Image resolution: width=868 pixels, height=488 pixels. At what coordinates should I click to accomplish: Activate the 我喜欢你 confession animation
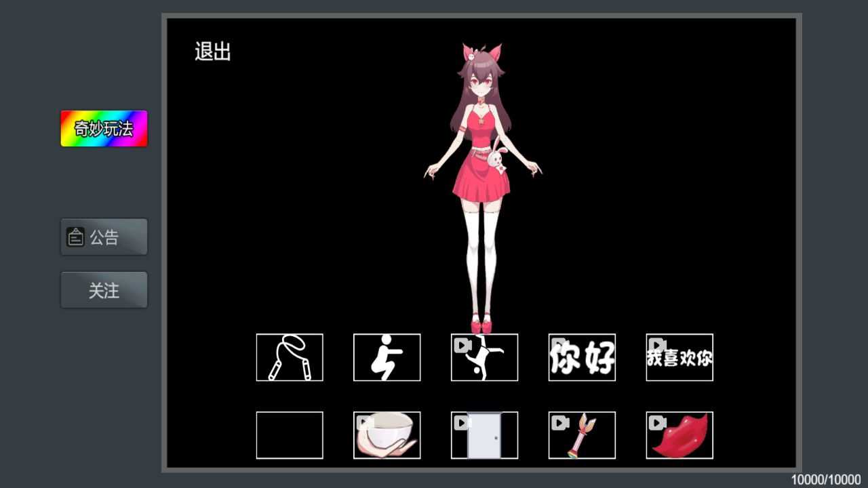(x=679, y=357)
